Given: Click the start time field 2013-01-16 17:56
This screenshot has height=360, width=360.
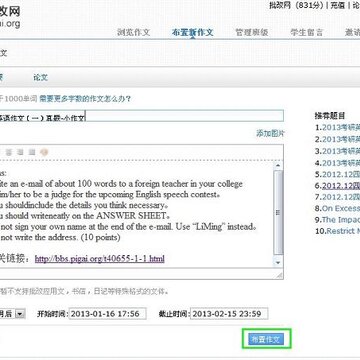Looking at the screenshot, I should [x=108, y=314].
